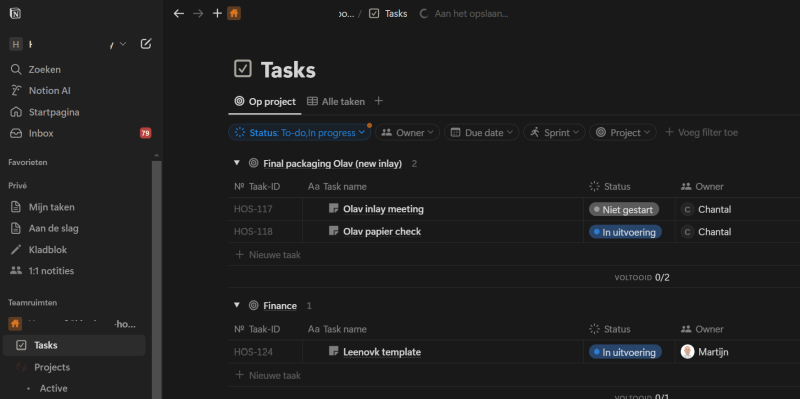
Task: Open the Project filter dropdown
Action: tap(623, 133)
